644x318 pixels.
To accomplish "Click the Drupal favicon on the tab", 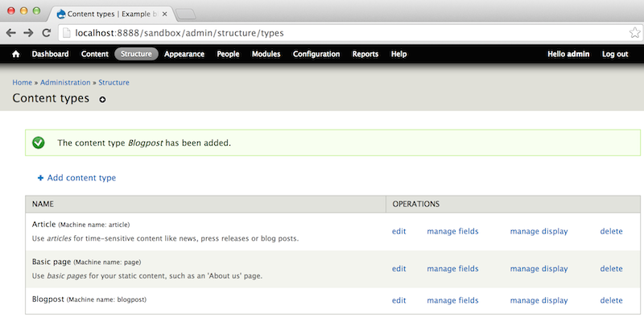I will (x=61, y=14).
